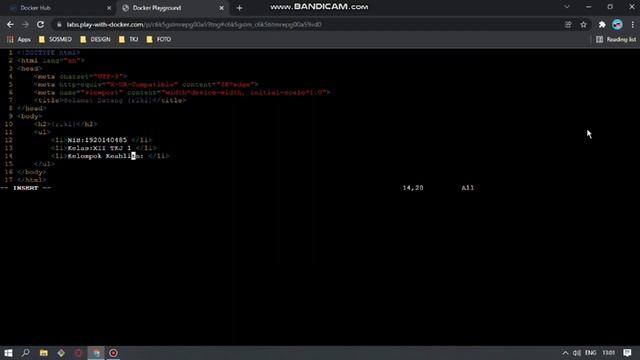
Task: Open the Chrome three-dot menu
Action: [x=633, y=24]
